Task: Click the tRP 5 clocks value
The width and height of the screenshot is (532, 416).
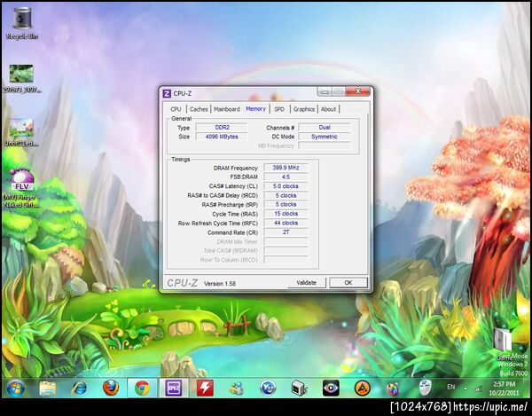Action: coord(286,205)
